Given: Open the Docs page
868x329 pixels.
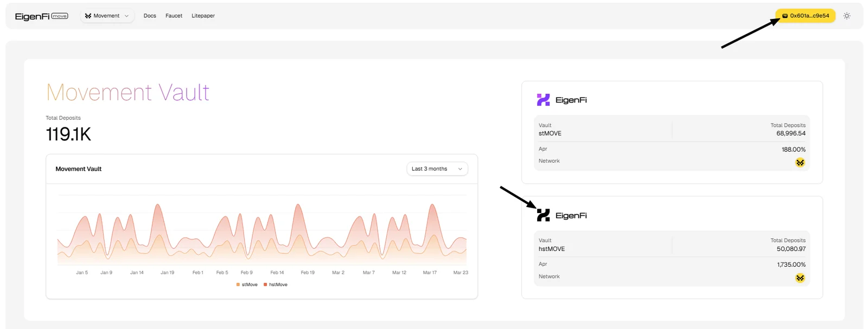Looking at the screenshot, I should pyautogui.click(x=150, y=16).
